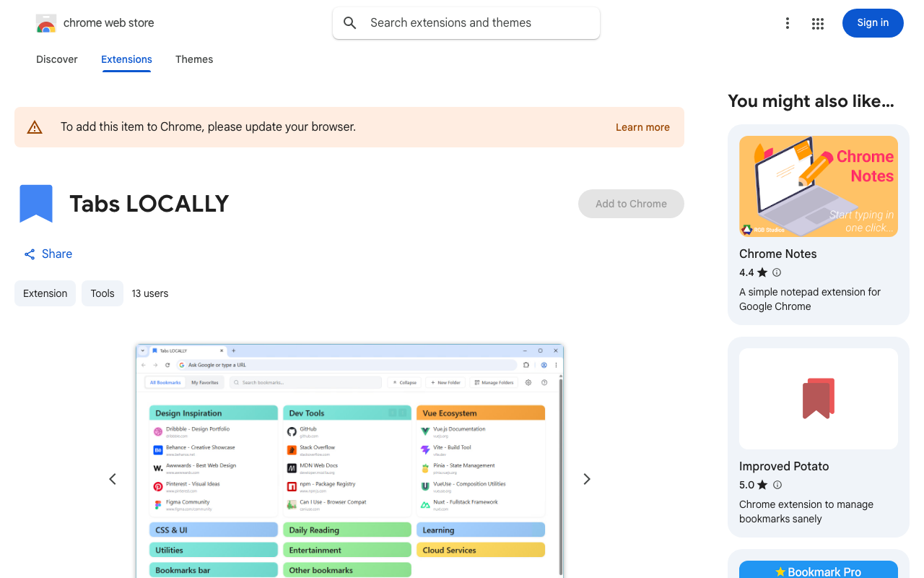Open the Improved Potato extension title
This screenshot has height=578, width=924.
point(784,467)
